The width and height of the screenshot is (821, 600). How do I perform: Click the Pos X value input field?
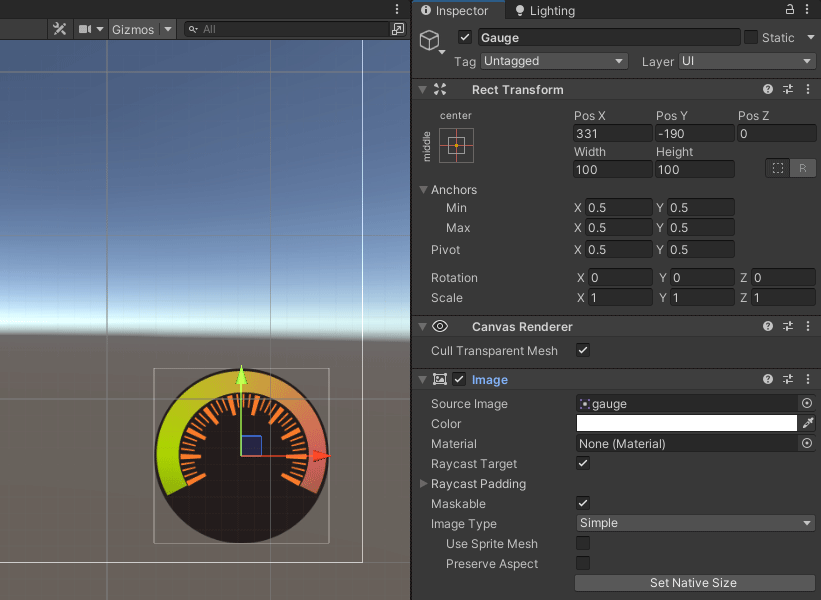pyautogui.click(x=612, y=133)
